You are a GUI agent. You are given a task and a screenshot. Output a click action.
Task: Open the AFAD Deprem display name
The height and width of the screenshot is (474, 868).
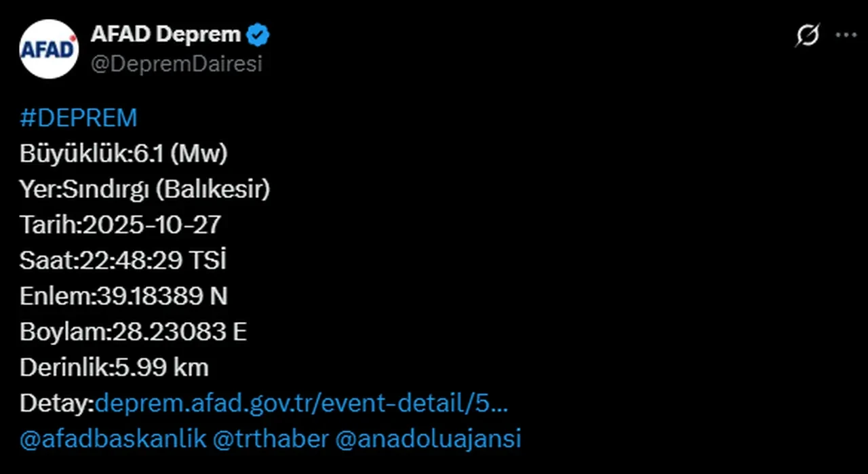coord(165,35)
